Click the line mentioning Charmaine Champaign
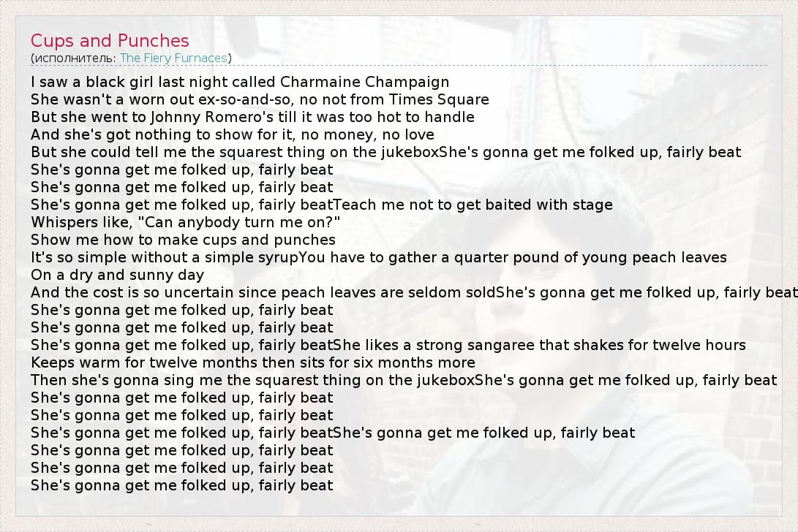This screenshot has width=798, height=532. 240,82
